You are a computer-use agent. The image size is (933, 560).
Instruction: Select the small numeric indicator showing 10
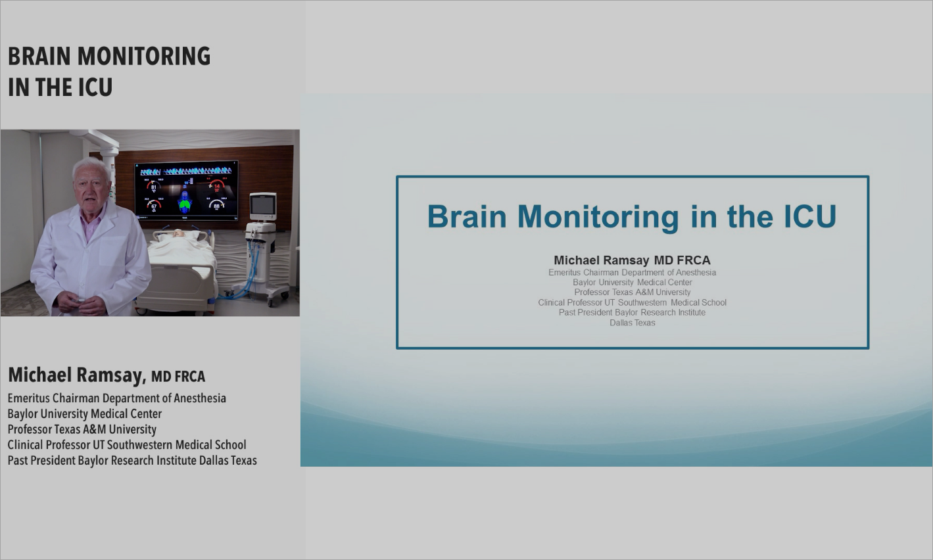186,182
